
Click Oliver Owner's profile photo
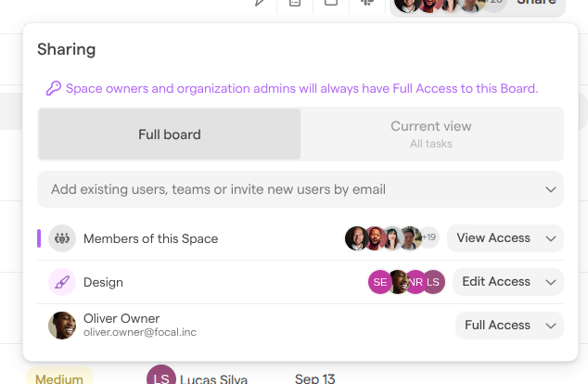pyautogui.click(x=62, y=326)
